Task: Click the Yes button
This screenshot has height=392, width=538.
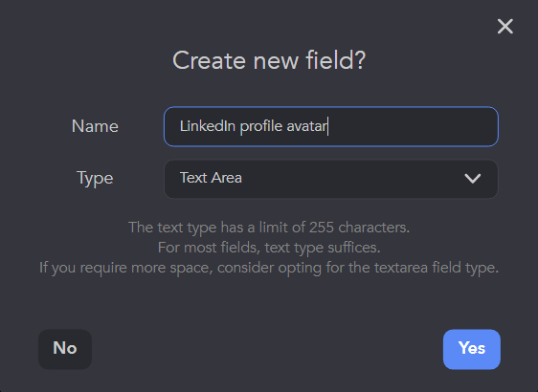Action: point(471,349)
